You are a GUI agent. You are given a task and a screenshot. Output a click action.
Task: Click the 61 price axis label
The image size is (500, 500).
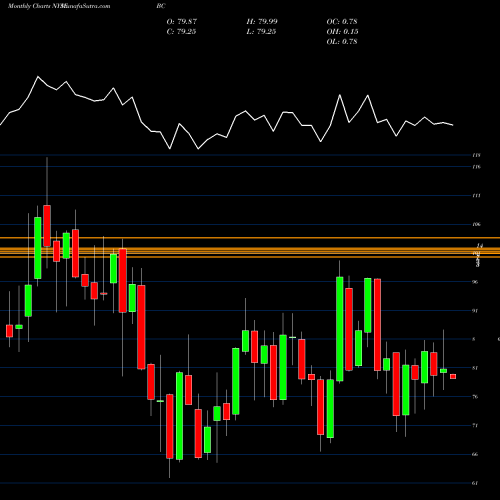(475, 483)
